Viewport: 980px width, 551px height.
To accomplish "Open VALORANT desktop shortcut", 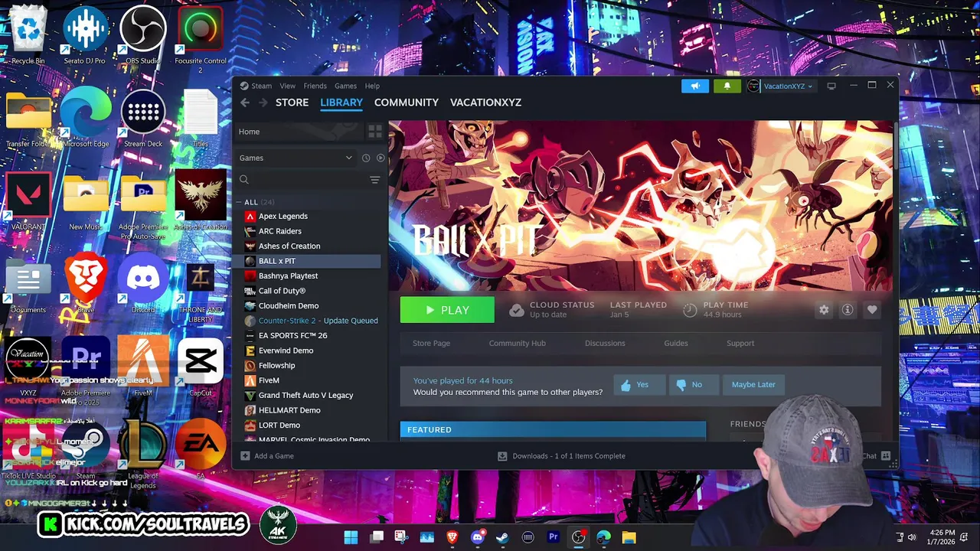I will (x=28, y=201).
